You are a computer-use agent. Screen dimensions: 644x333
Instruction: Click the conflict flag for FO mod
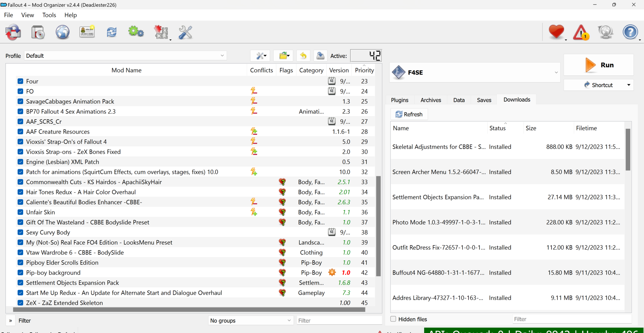pos(254,91)
